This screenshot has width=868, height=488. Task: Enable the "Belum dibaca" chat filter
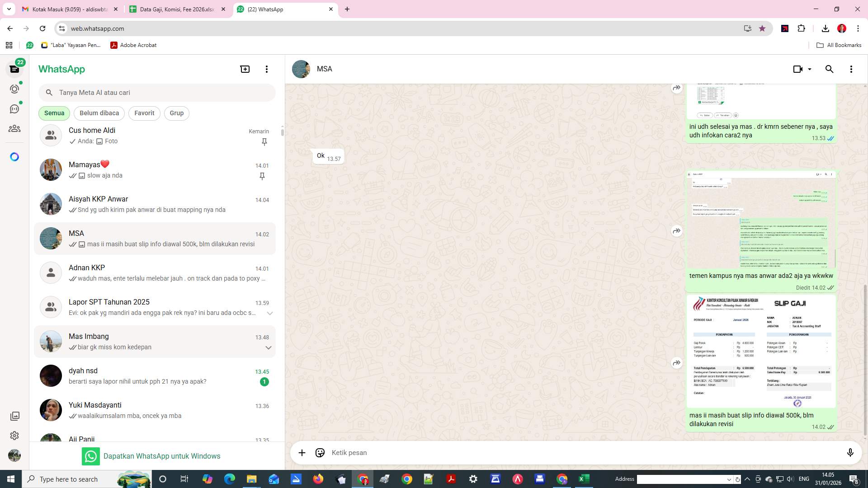(99, 113)
